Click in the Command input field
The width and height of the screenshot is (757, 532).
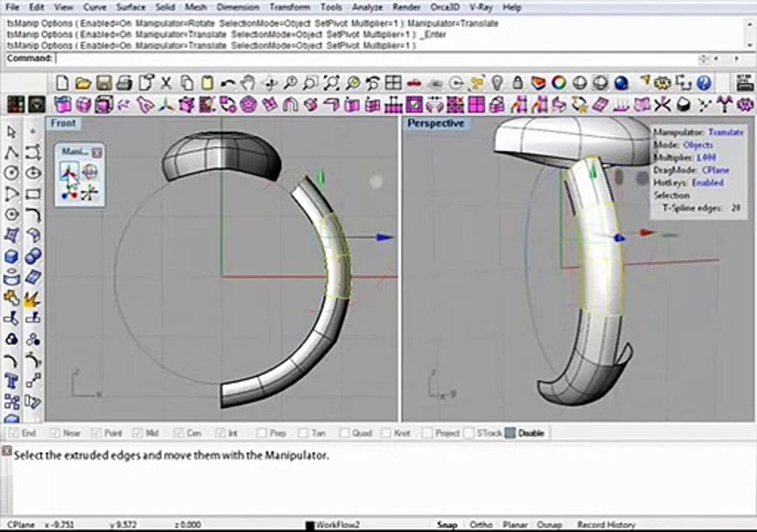(x=376, y=58)
